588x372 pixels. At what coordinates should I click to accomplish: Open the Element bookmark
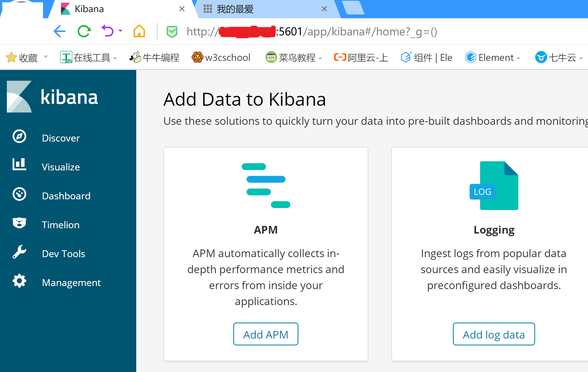click(492, 57)
